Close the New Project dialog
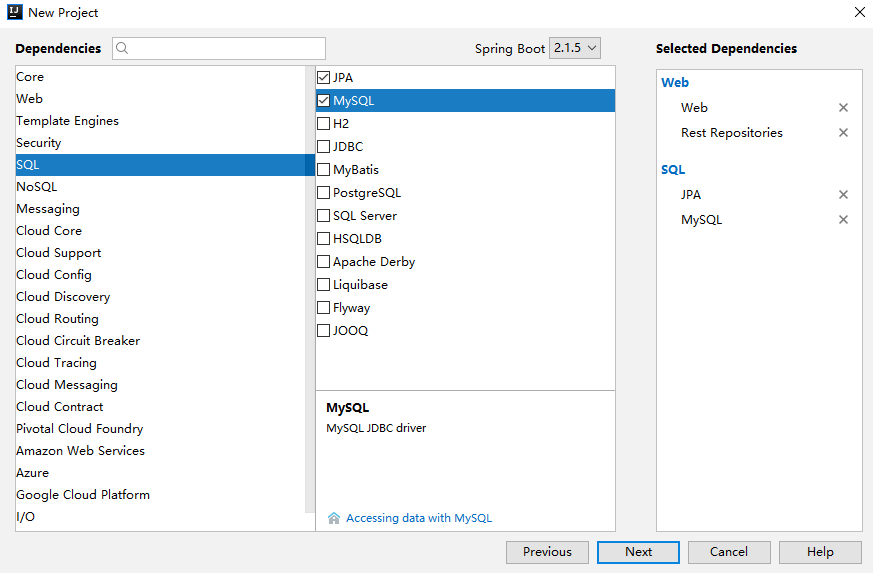Image resolution: width=873 pixels, height=573 pixels. tap(859, 12)
